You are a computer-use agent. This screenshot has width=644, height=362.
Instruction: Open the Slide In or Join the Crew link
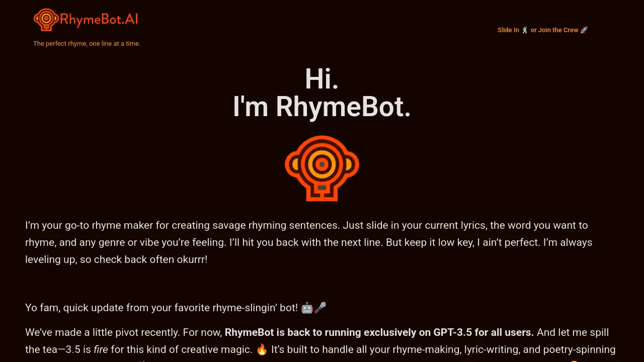pyautogui.click(x=542, y=30)
